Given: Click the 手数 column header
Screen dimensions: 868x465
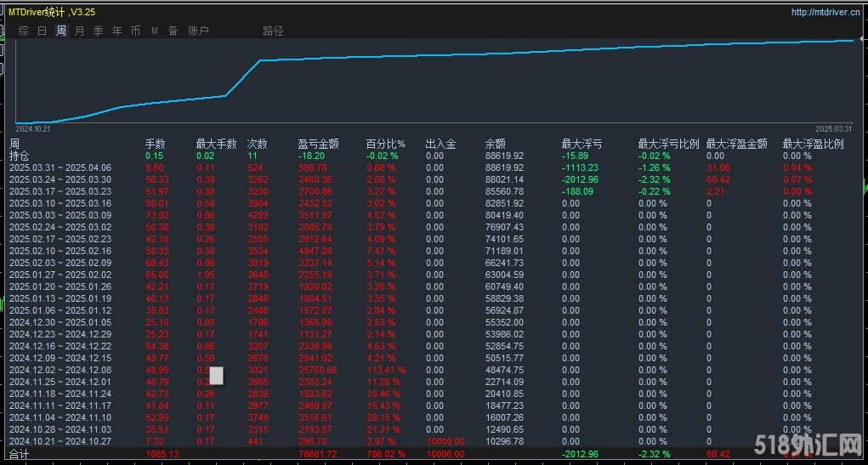Looking at the screenshot, I should click(155, 144).
